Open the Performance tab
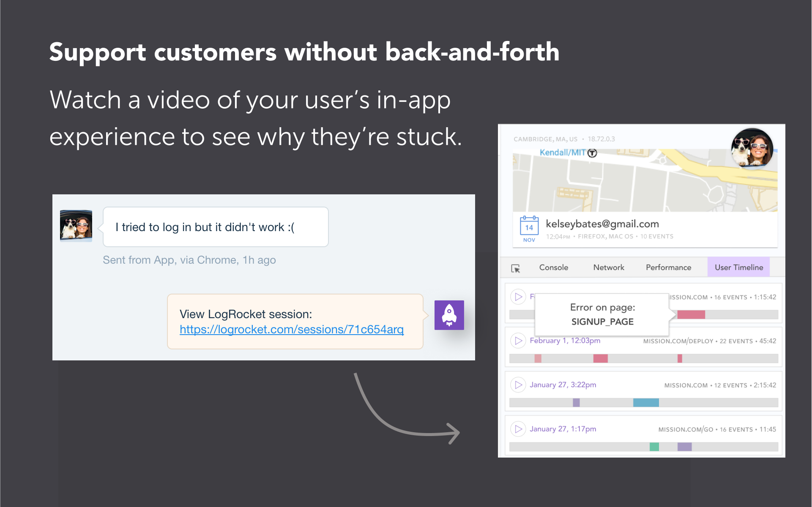This screenshot has width=812, height=507. pos(668,267)
